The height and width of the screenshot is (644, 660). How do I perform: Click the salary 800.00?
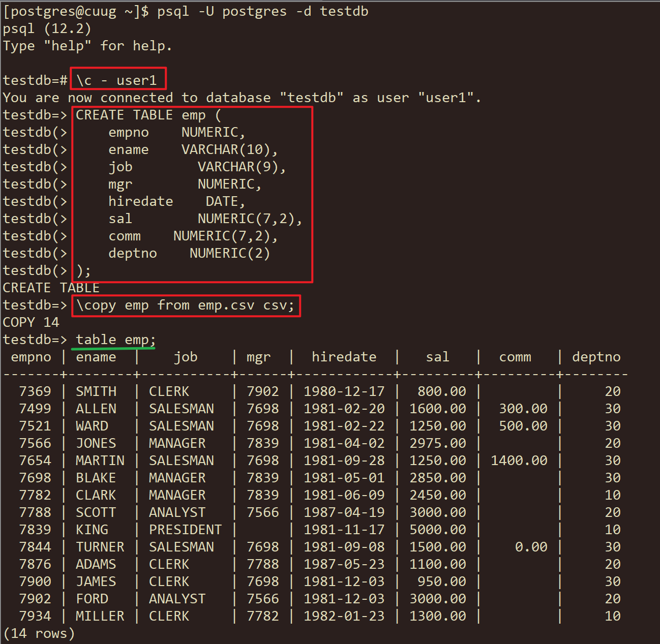[442, 391]
